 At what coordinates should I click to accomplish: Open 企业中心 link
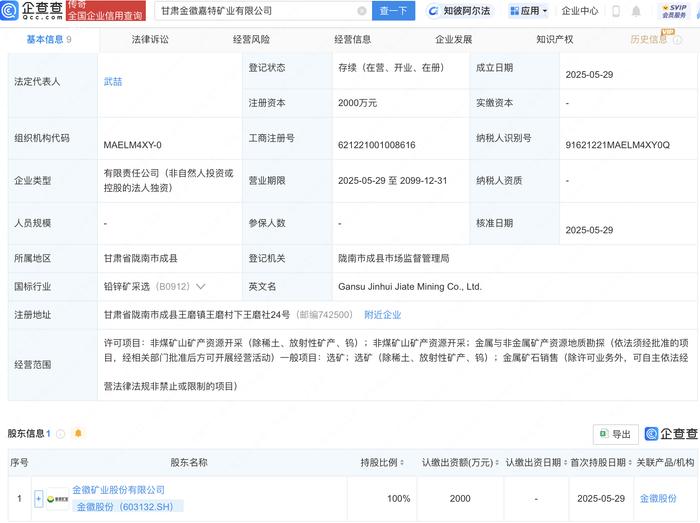pyautogui.click(x=579, y=11)
